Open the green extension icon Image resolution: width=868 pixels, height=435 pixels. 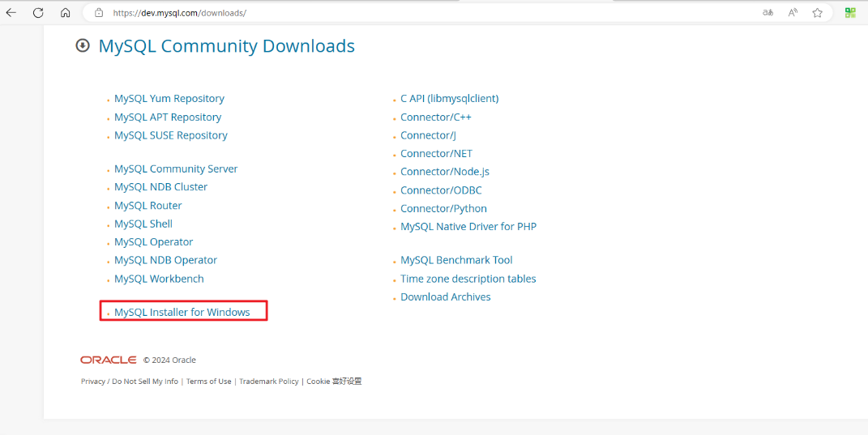[x=850, y=13]
